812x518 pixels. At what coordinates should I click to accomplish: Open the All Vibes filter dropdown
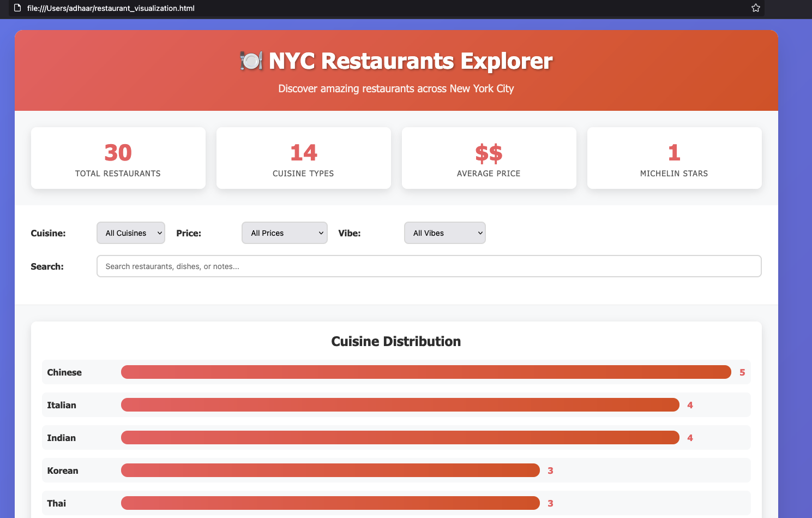tap(444, 233)
